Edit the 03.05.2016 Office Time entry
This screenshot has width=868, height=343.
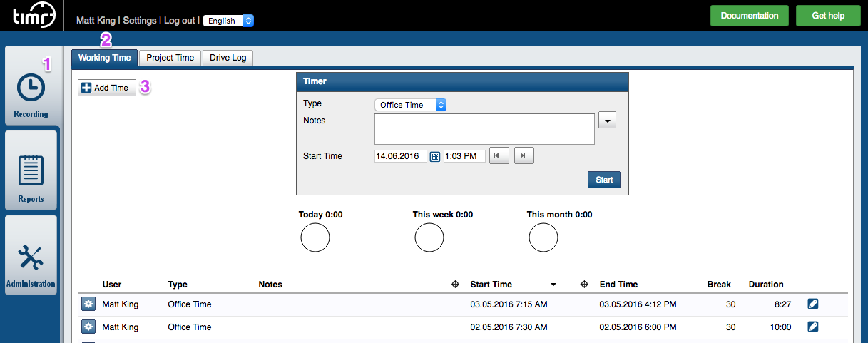(x=813, y=304)
